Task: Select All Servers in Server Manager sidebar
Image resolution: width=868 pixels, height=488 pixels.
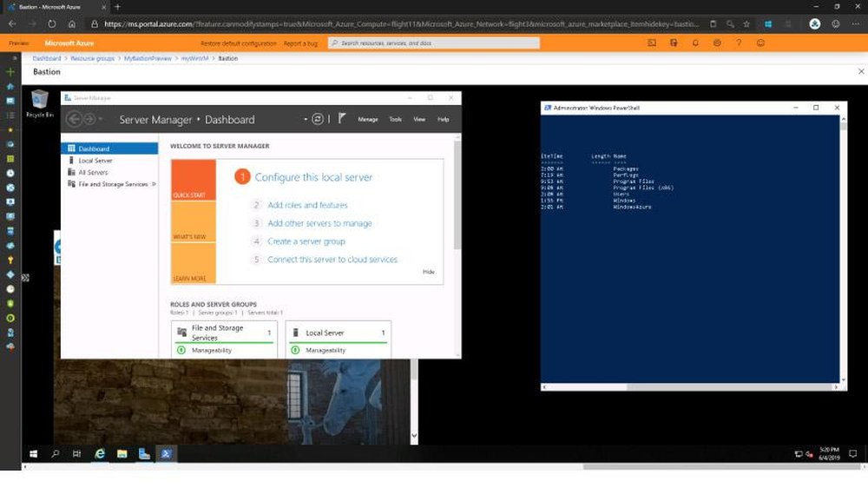Action: pos(109,172)
